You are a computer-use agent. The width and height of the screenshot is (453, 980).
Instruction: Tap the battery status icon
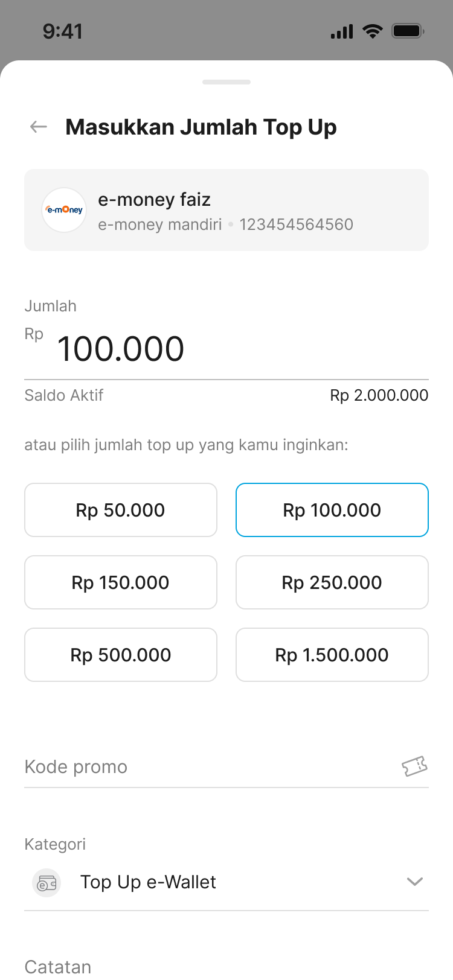[408, 31]
